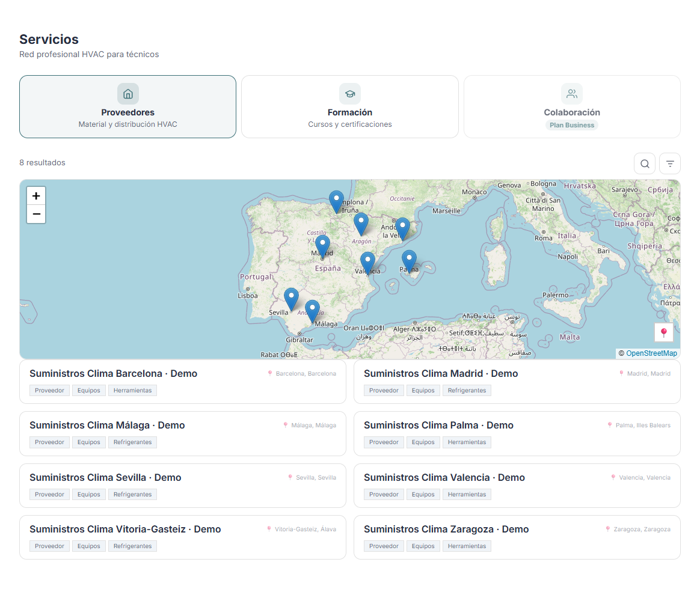700x589 pixels.
Task: Click Herramientas tag on Barcelona card
Action: pyautogui.click(x=132, y=391)
